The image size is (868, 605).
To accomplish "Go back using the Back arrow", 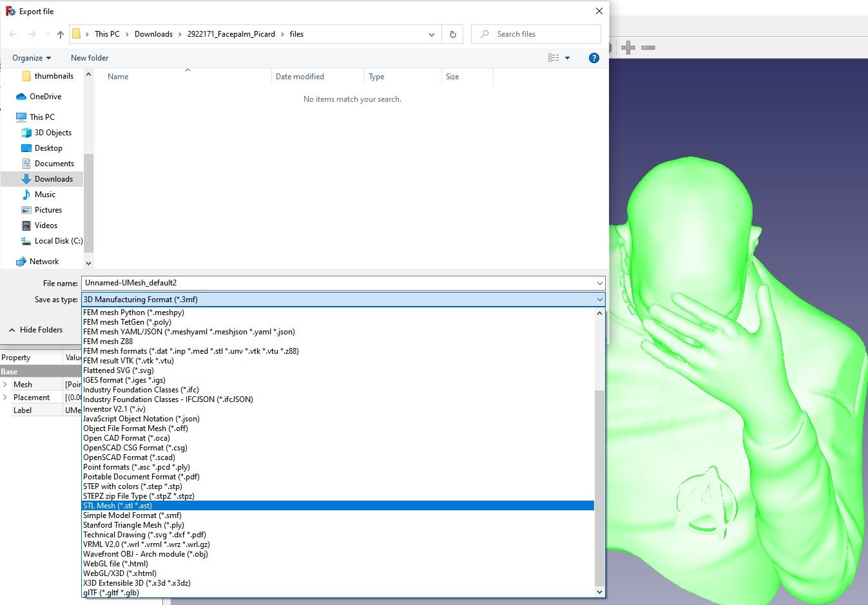I will [x=14, y=34].
